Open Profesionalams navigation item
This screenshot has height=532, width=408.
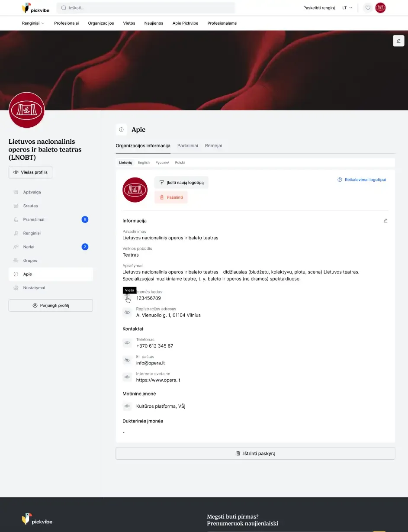click(222, 23)
